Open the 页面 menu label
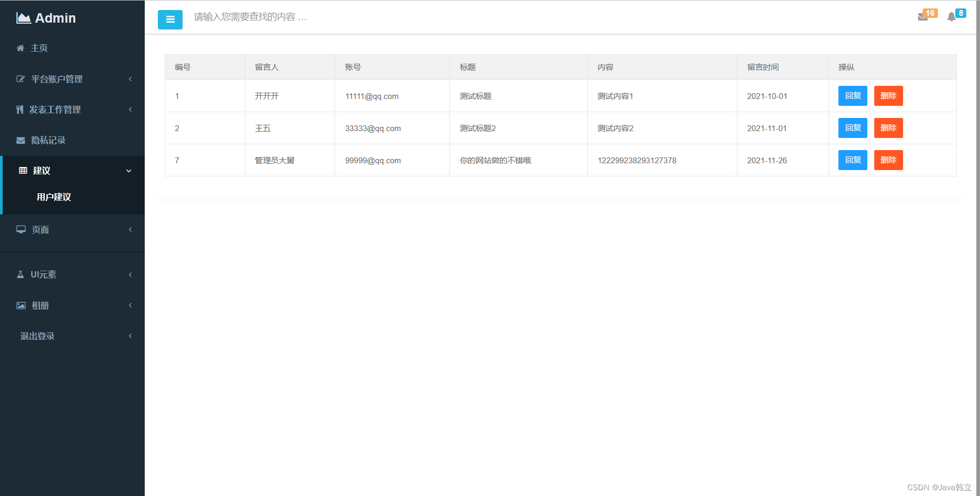This screenshot has height=496, width=980. 40,230
